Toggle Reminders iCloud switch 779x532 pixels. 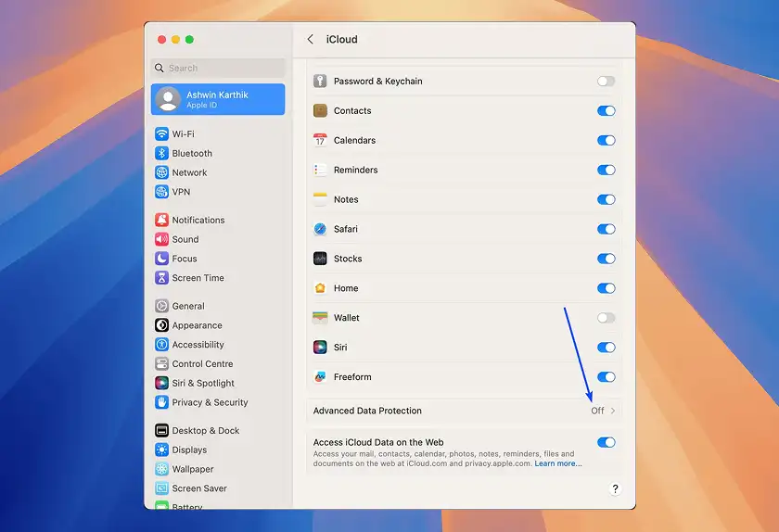(606, 170)
